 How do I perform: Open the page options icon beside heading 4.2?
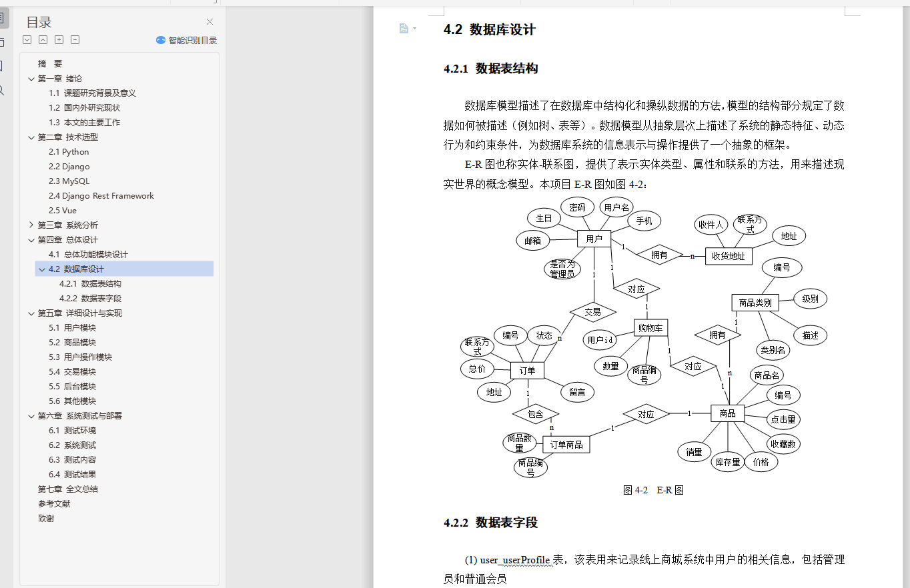(404, 28)
